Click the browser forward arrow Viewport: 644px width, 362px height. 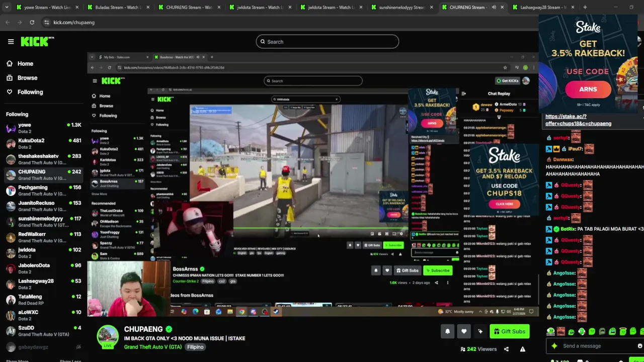click(x=20, y=22)
